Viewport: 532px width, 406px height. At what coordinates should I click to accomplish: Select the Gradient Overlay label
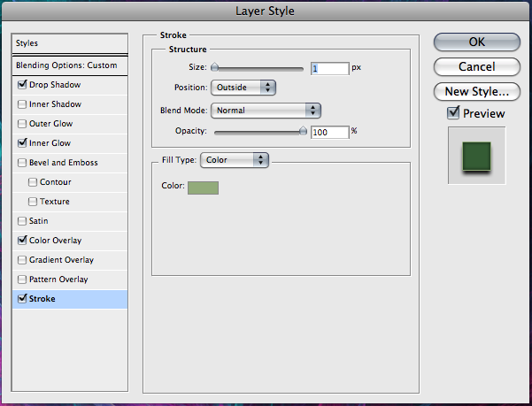coord(61,260)
